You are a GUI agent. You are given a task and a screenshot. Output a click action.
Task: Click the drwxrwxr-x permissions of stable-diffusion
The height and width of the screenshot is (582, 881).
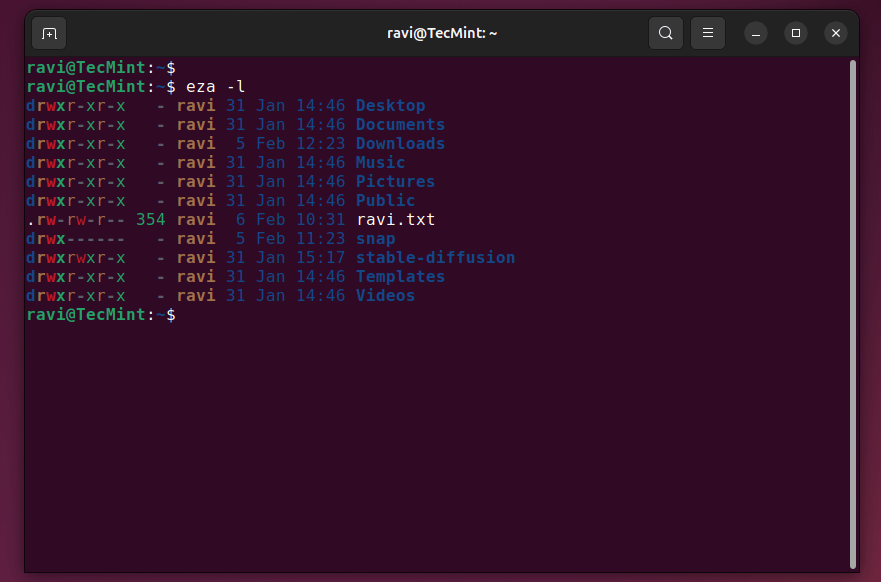[75, 258]
